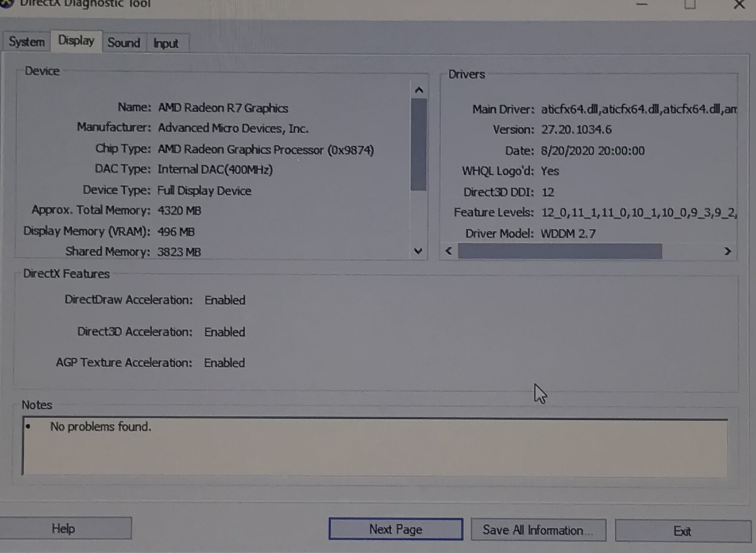Click the 'Approx. Total Memory:' label
This screenshot has width=756, height=553.
point(91,210)
